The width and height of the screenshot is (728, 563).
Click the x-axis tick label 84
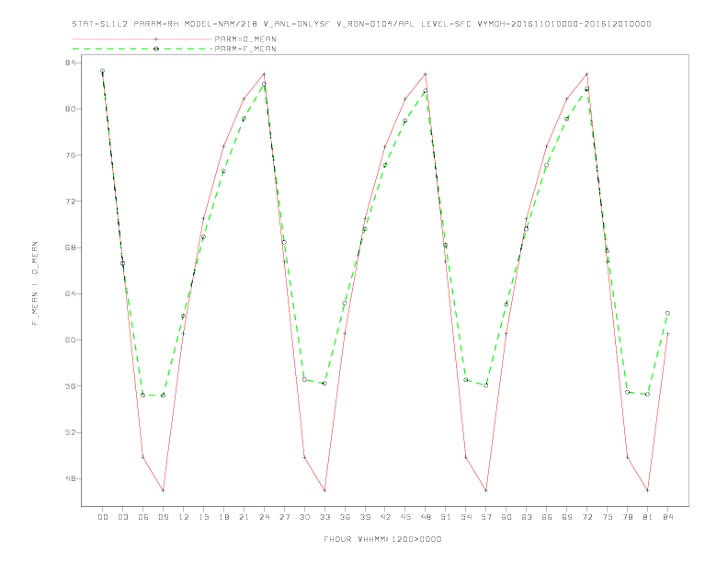pos(668,517)
